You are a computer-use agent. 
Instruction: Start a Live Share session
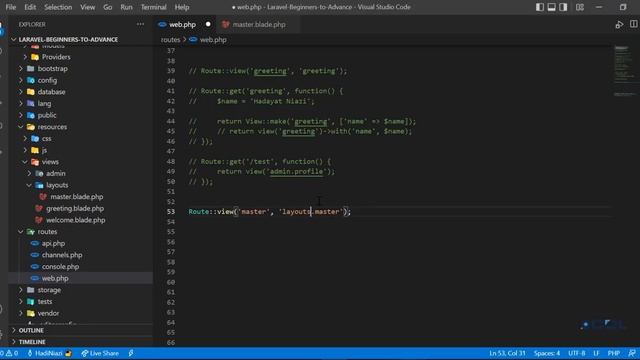100,353
